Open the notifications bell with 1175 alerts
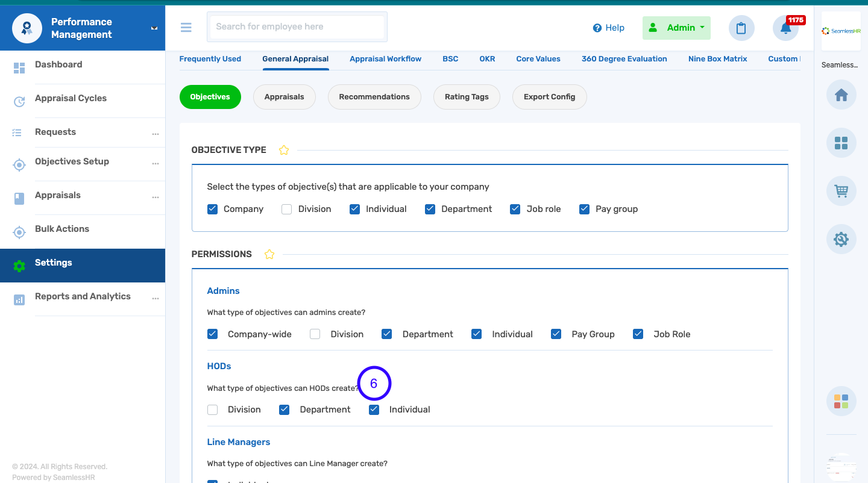The height and width of the screenshot is (483, 868). coord(785,28)
